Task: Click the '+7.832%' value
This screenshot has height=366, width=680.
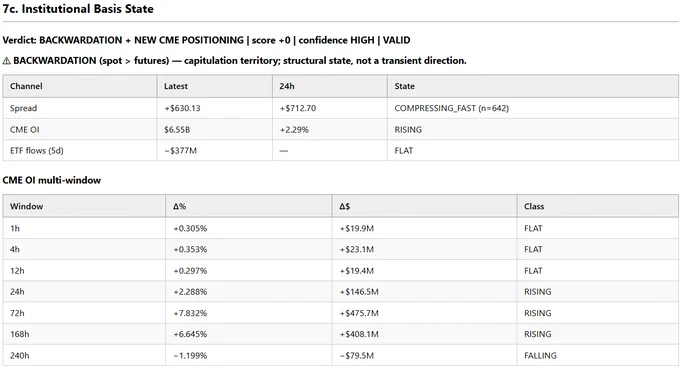Action: point(190,313)
